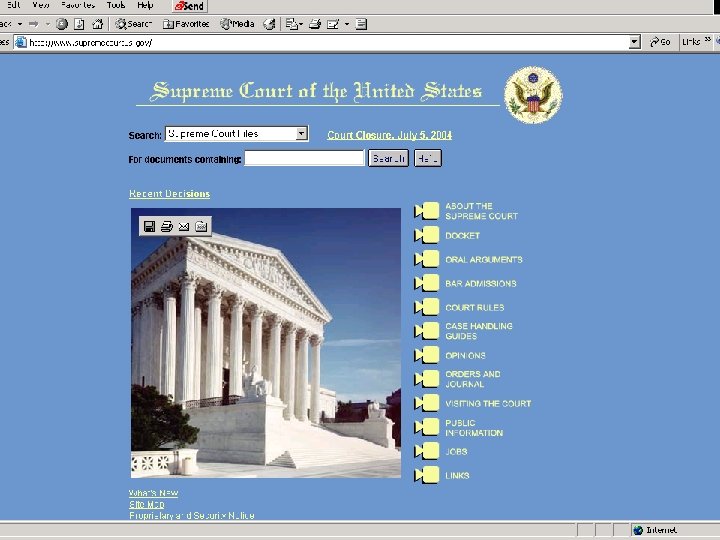Click yellow icon beside Public Information

tap(427, 427)
